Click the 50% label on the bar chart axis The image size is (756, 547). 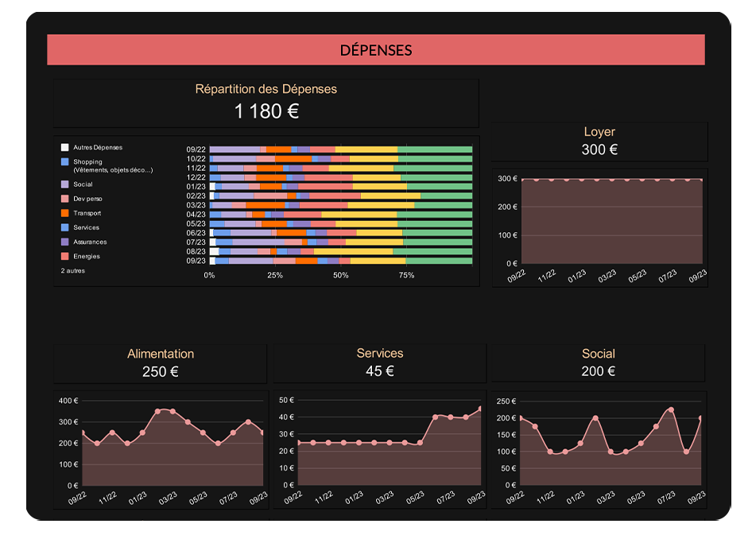point(340,275)
